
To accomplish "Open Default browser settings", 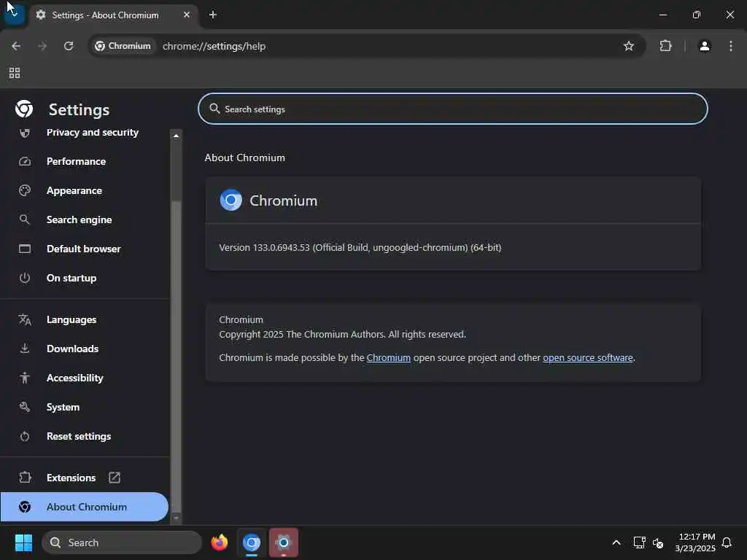I will pyautogui.click(x=85, y=249).
